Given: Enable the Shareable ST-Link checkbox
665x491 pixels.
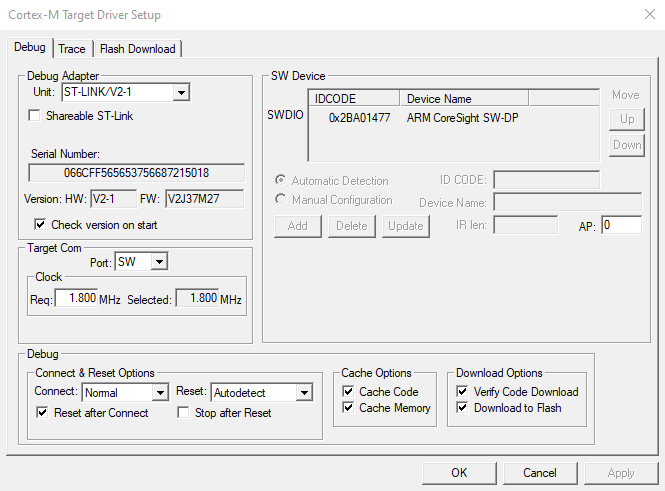Looking at the screenshot, I should [34, 115].
